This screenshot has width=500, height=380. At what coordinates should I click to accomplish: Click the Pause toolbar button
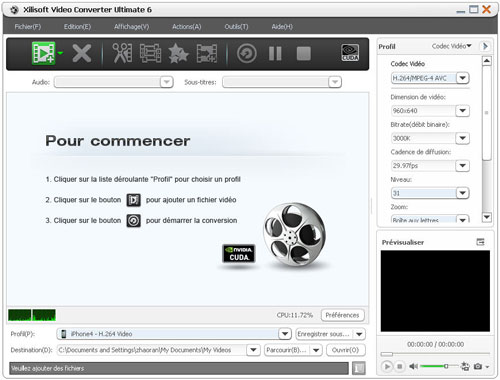pos(275,53)
